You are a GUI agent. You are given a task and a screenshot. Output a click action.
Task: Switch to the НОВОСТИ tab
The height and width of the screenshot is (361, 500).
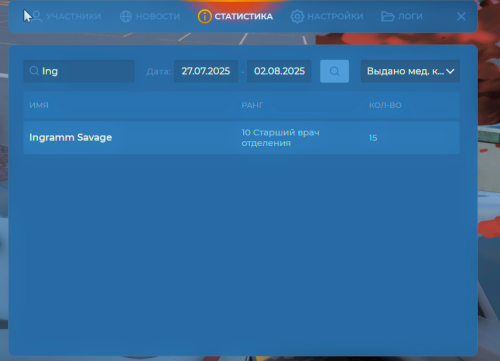(x=158, y=16)
